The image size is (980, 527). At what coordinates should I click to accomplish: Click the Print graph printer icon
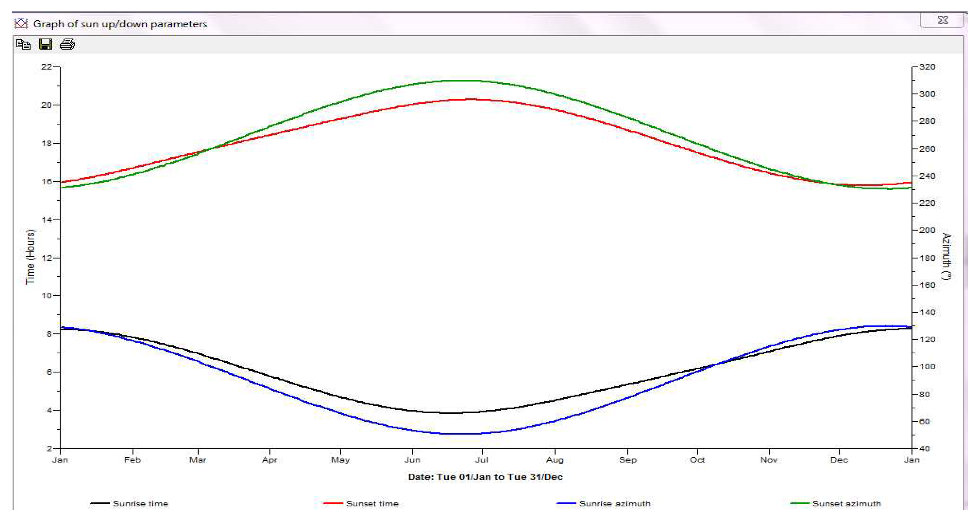(x=67, y=45)
